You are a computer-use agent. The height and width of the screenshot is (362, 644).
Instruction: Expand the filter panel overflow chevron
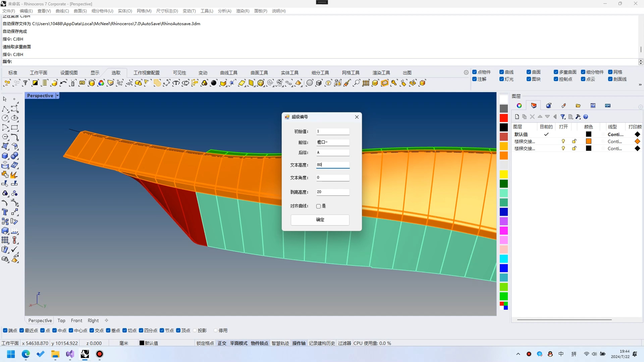click(x=640, y=85)
